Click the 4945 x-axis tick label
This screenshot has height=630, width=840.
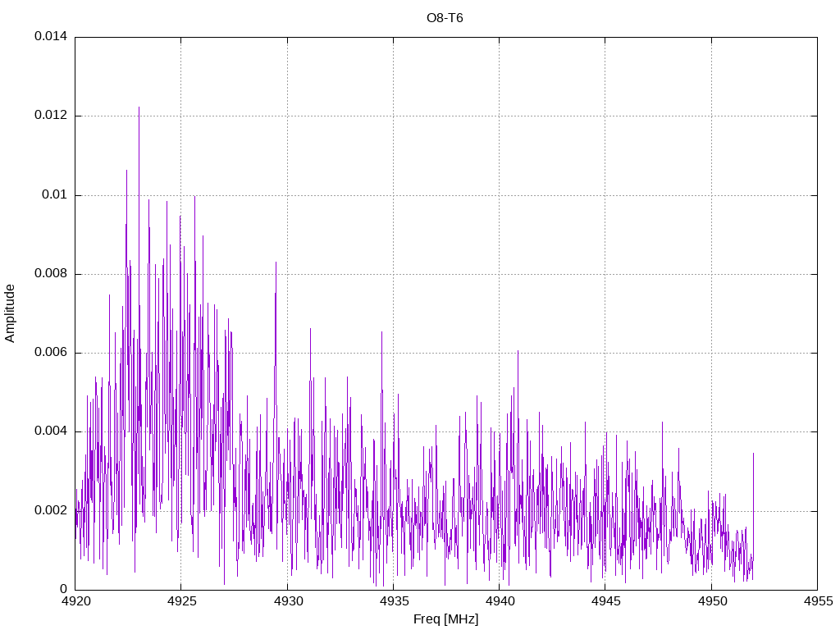point(605,602)
